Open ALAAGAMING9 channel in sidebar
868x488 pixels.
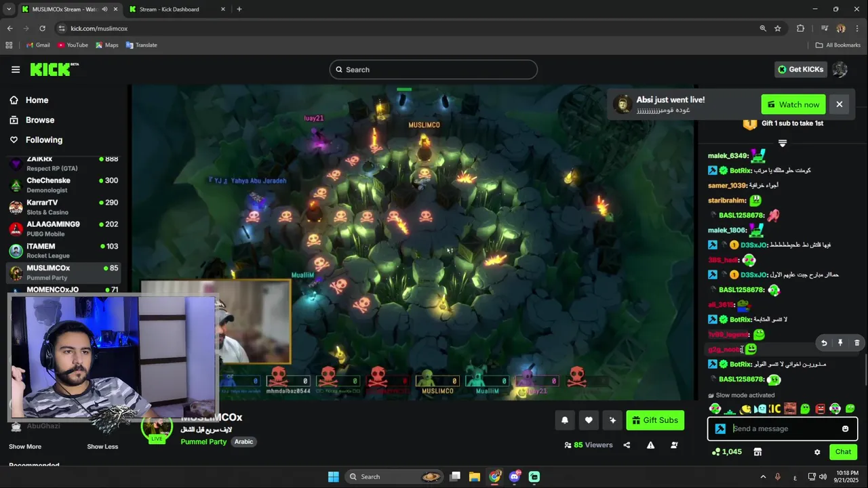63,228
